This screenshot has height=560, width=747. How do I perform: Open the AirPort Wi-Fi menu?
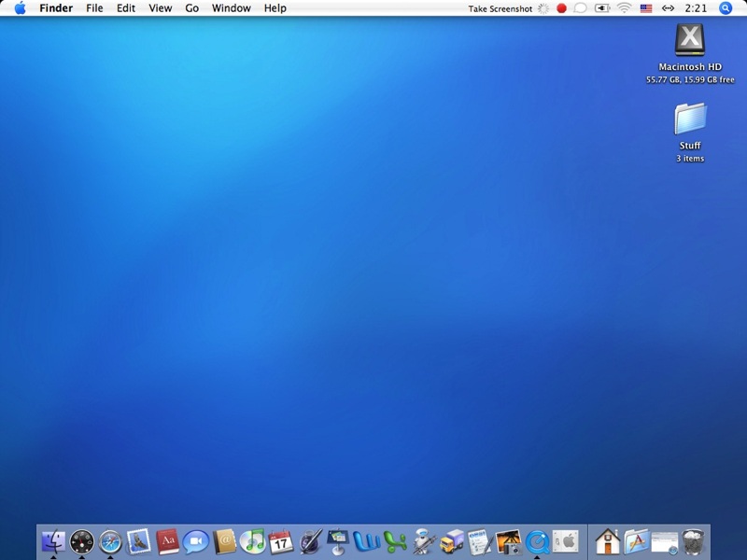[x=624, y=8]
